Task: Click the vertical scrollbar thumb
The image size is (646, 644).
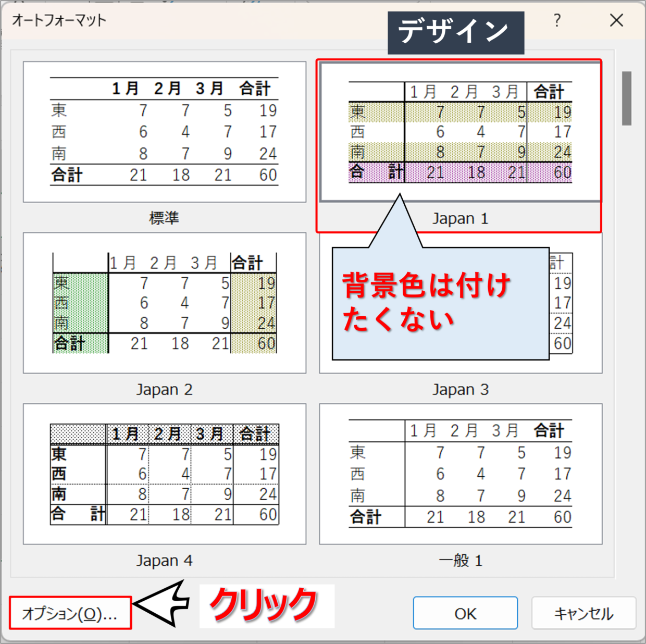Action: click(x=626, y=98)
